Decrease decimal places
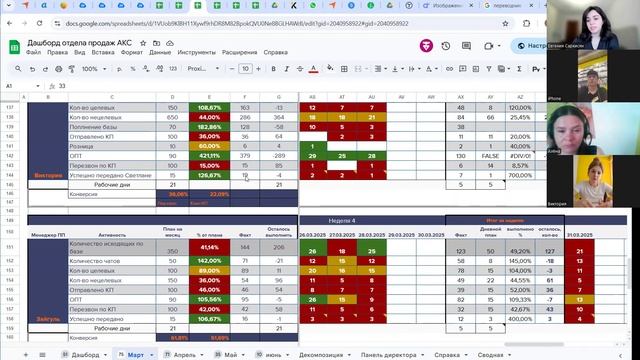This screenshot has width=640, height=360. point(146,69)
